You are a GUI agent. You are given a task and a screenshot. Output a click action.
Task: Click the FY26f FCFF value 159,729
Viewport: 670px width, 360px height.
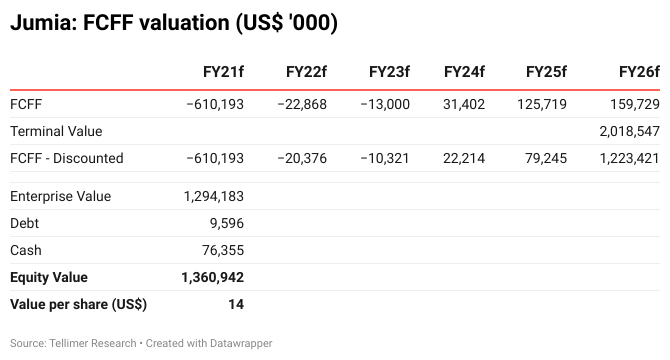(x=635, y=104)
